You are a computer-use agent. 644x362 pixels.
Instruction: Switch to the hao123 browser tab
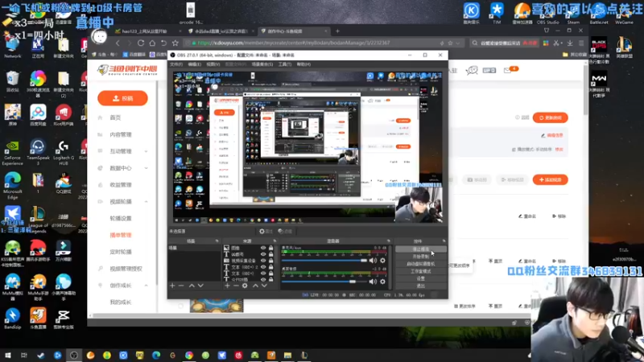coord(148,31)
